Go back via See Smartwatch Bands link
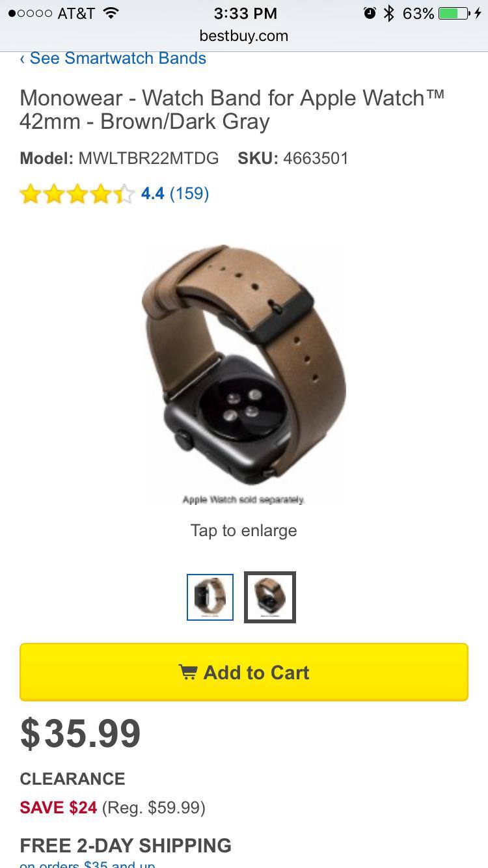The height and width of the screenshot is (868, 488). pyautogui.click(x=113, y=58)
